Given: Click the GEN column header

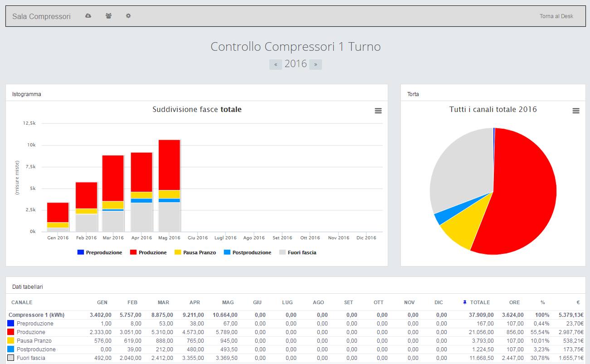Looking at the screenshot, I should tap(102, 302).
